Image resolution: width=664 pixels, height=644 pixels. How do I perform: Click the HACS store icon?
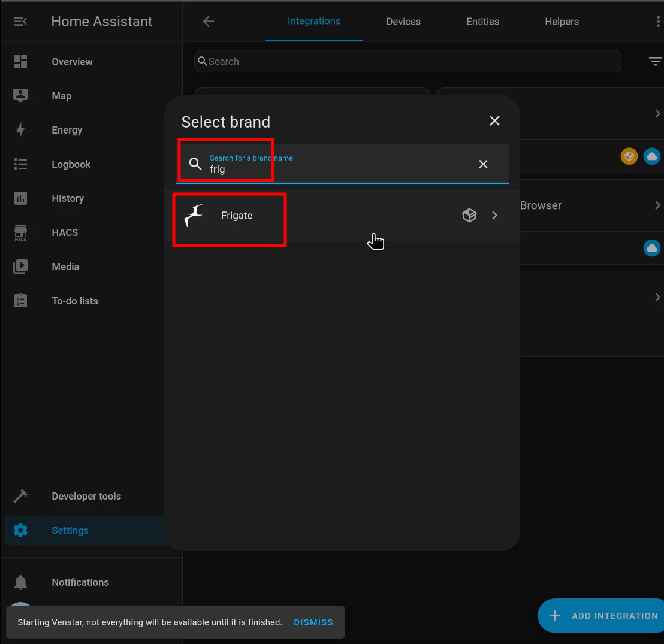pyautogui.click(x=20, y=232)
